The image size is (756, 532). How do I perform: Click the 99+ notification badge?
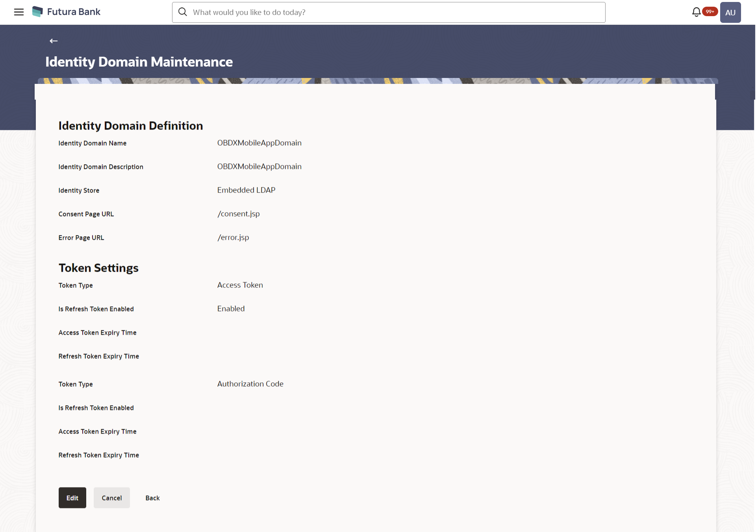(710, 12)
